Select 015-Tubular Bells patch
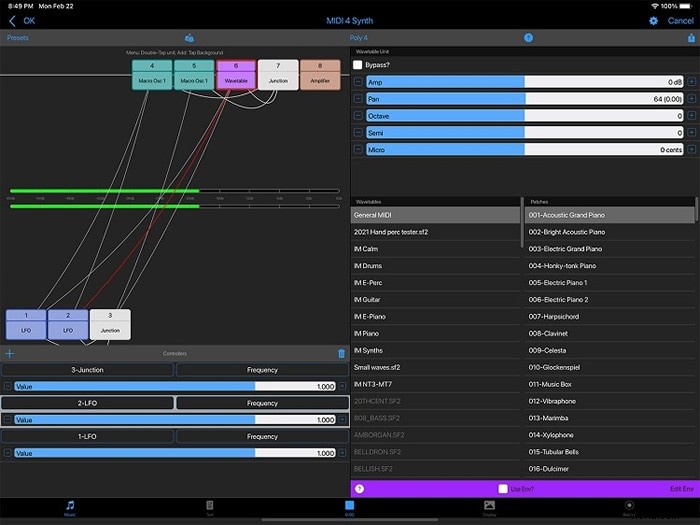Screen dimensions: 700x525 coord(610,452)
